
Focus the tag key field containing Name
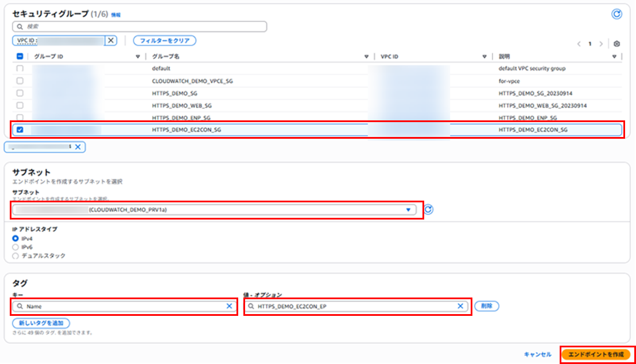[125, 306]
